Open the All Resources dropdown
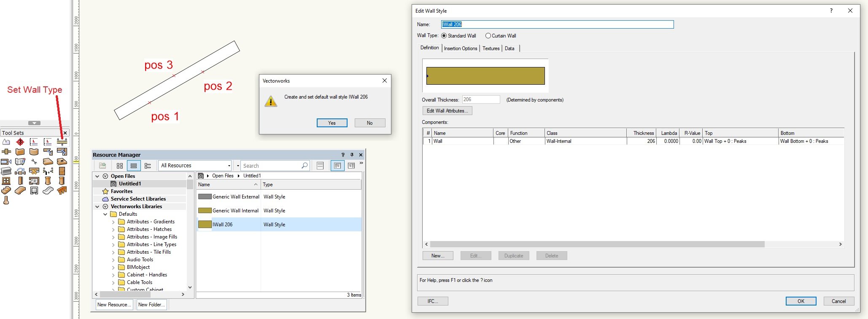 pos(195,166)
